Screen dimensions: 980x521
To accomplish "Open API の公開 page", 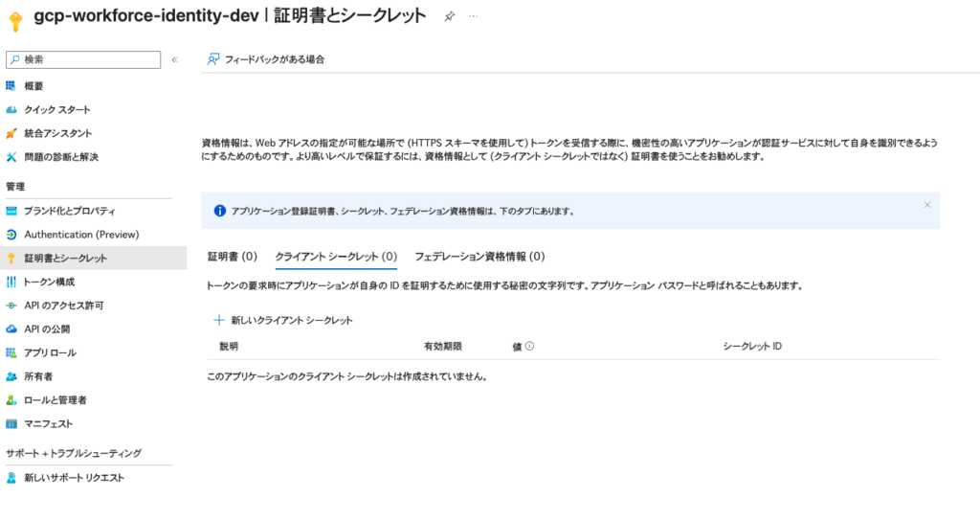I will (x=47, y=329).
